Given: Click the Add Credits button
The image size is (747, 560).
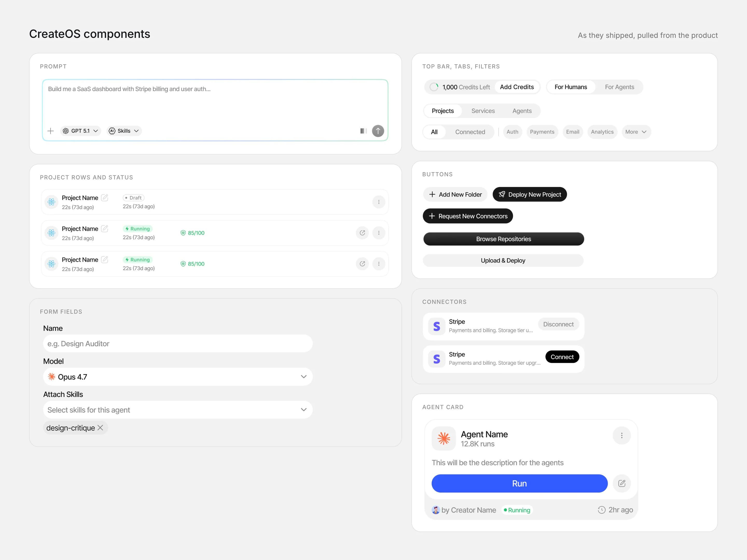Looking at the screenshot, I should [517, 87].
